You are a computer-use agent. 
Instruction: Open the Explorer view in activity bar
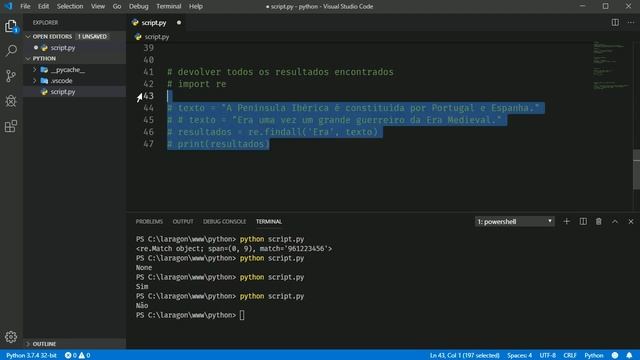[11, 26]
